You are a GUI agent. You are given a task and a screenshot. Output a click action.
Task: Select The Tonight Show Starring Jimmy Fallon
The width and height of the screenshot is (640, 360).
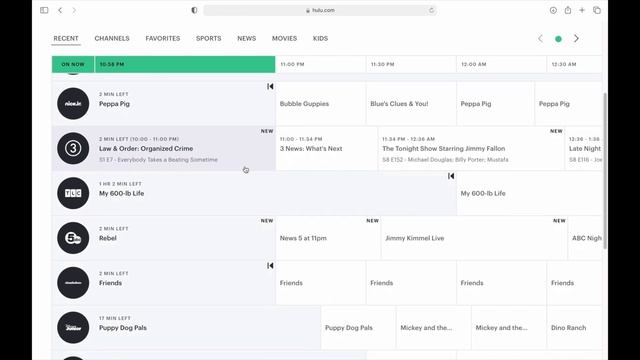click(x=471, y=149)
